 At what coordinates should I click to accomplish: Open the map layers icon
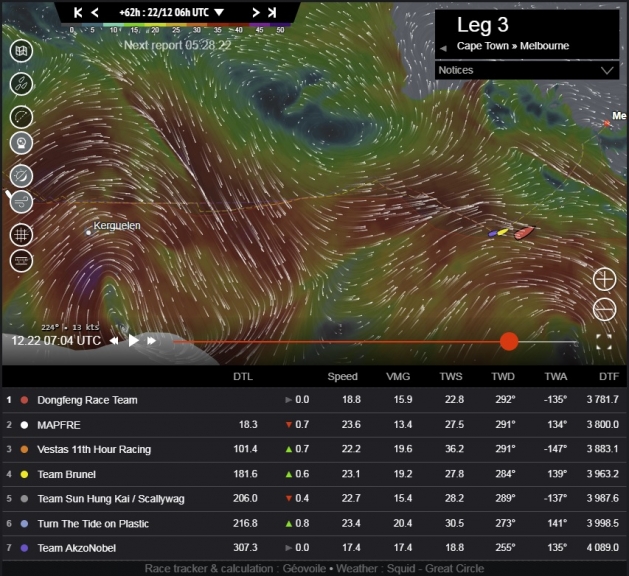tap(21, 51)
